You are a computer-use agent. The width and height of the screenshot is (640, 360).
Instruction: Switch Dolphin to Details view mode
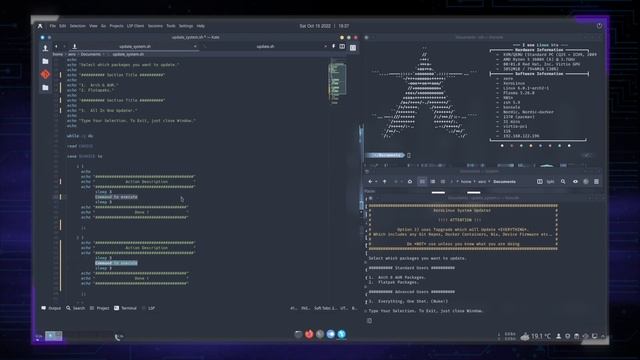point(443,182)
